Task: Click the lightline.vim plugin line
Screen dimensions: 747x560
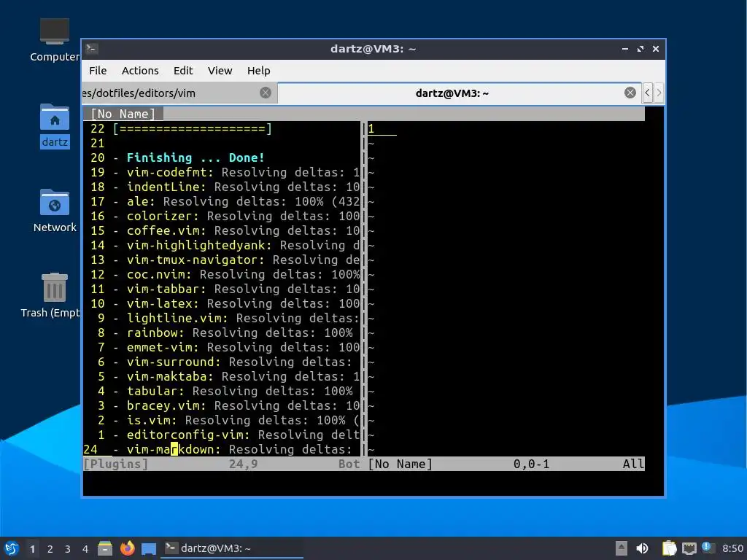Action: (x=222, y=318)
